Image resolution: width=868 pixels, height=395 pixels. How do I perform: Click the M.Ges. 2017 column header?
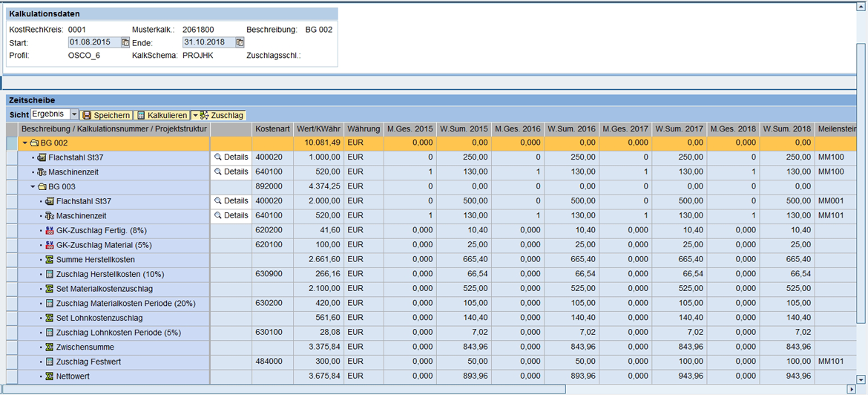(x=625, y=128)
